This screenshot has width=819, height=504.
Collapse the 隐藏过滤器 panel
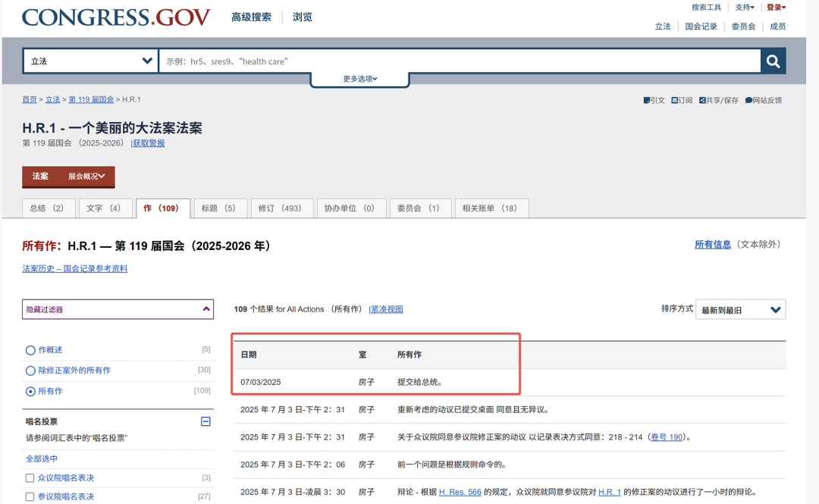[x=118, y=309]
